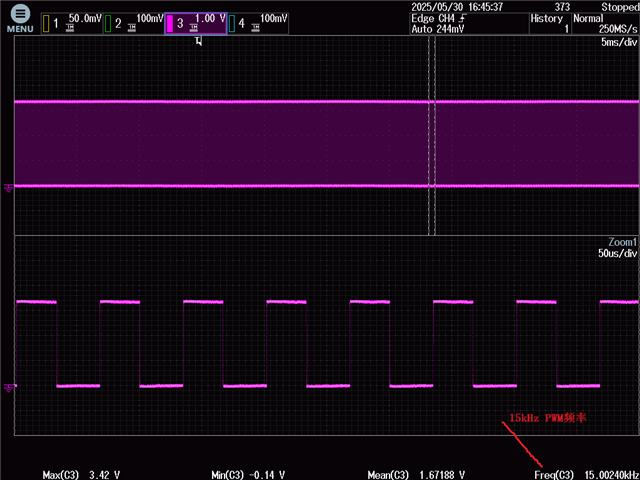Viewport: 640px width, 480px height.
Task: Click the main waveform ground marker
Action: click(9, 186)
